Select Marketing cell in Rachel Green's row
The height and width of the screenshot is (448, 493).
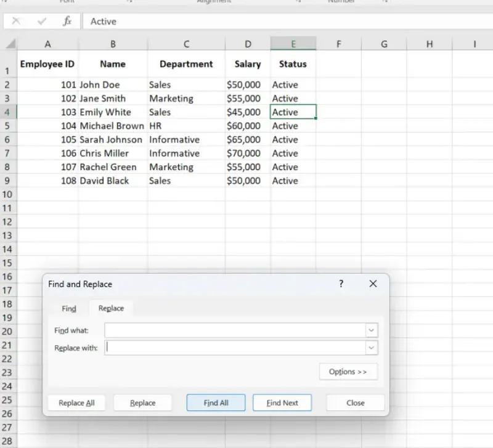(x=187, y=167)
